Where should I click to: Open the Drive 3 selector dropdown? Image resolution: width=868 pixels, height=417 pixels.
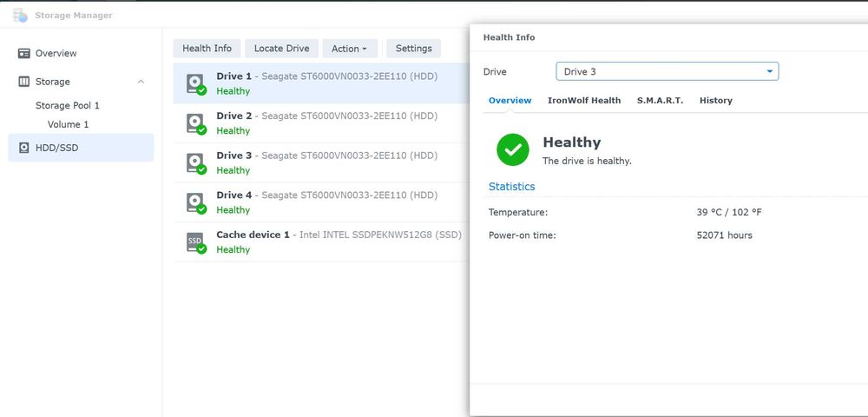[x=667, y=71]
